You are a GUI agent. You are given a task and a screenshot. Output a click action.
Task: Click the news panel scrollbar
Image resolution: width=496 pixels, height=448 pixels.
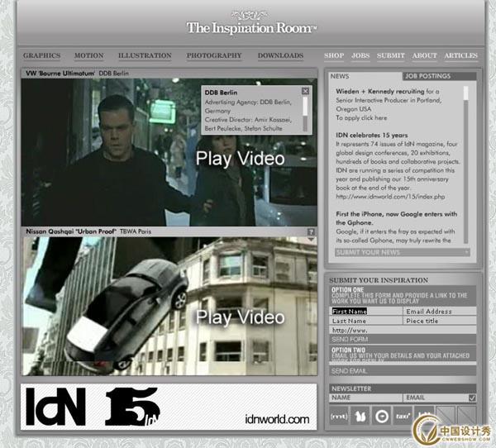(x=465, y=164)
